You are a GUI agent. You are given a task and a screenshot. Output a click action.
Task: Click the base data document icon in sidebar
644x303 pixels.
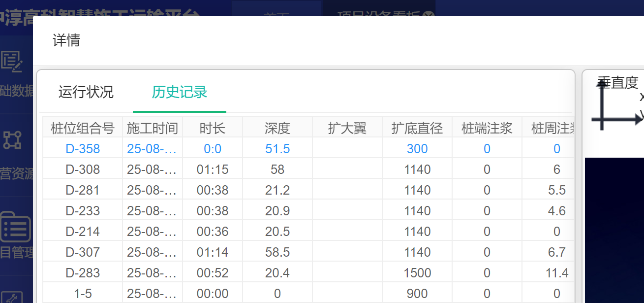pos(12,63)
